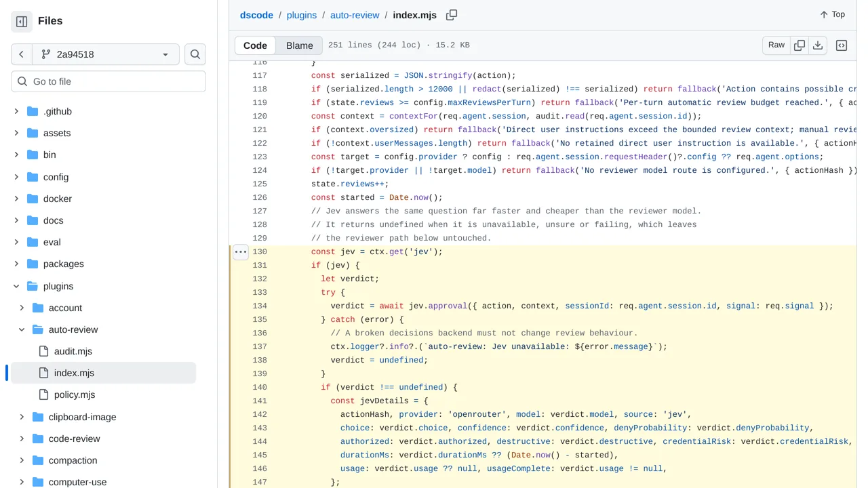Click line number 147

[x=259, y=482]
